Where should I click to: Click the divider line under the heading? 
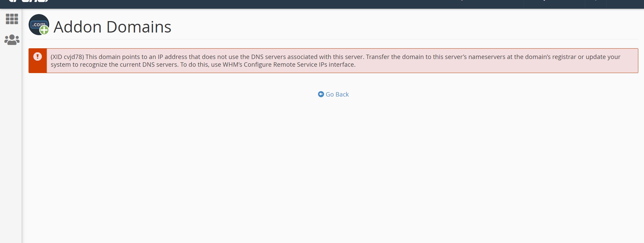click(x=333, y=39)
